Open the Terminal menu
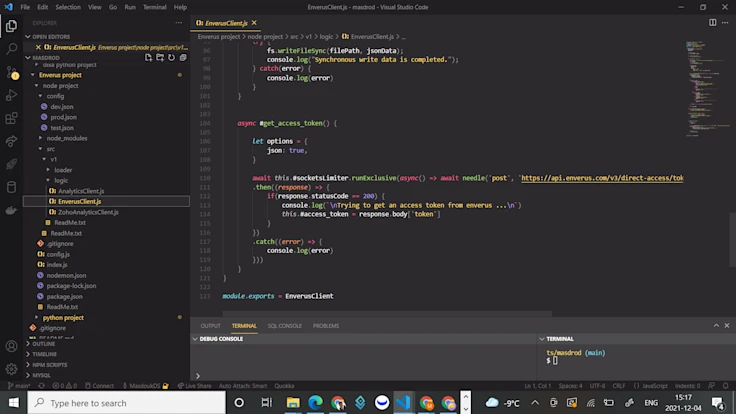736x414 pixels. [154, 7]
